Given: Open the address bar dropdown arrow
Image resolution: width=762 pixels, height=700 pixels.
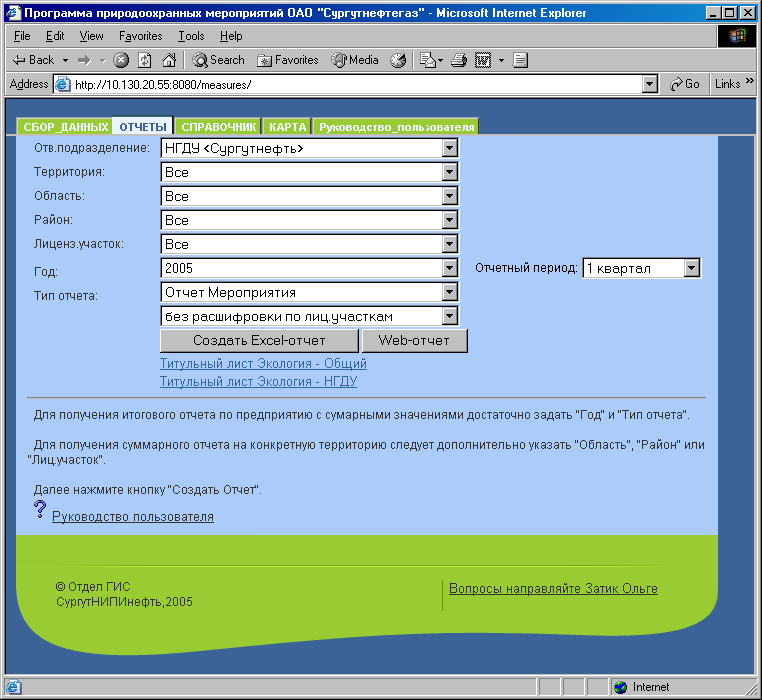Looking at the screenshot, I should pos(649,84).
